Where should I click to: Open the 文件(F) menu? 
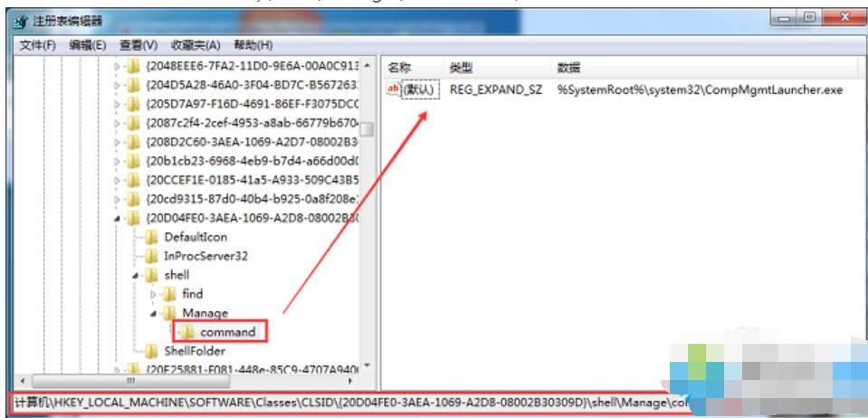point(38,45)
